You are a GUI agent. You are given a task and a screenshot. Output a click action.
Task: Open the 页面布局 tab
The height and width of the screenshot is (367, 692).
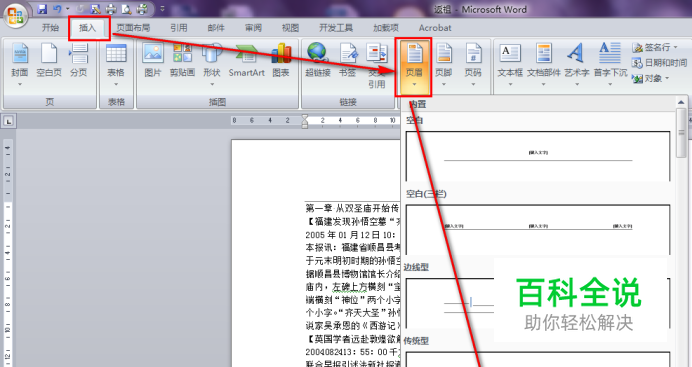tap(133, 28)
